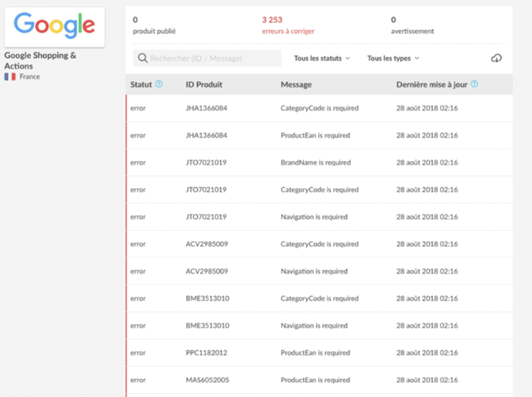Click product ID PPC1182012
The height and width of the screenshot is (397, 532).
pos(206,353)
